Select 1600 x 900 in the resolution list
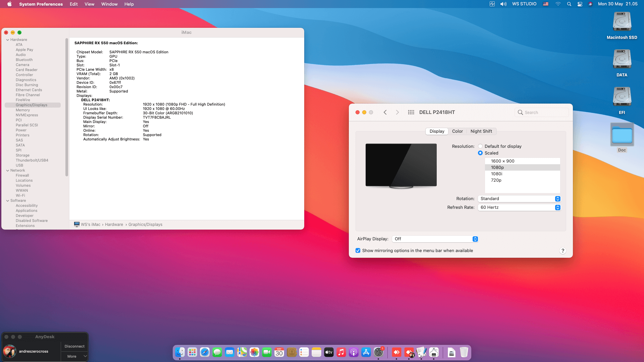This screenshot has width=644, height=362. pos(502,161)
